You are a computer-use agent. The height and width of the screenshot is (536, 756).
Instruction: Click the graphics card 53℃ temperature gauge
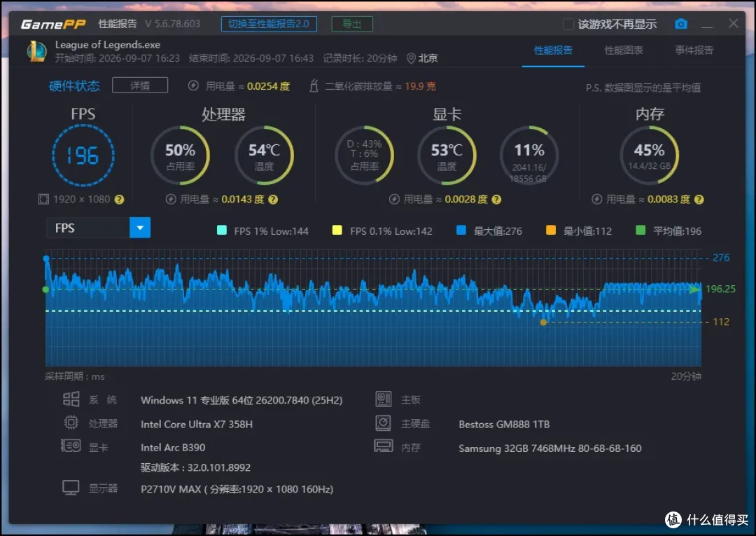click(447, 156)
